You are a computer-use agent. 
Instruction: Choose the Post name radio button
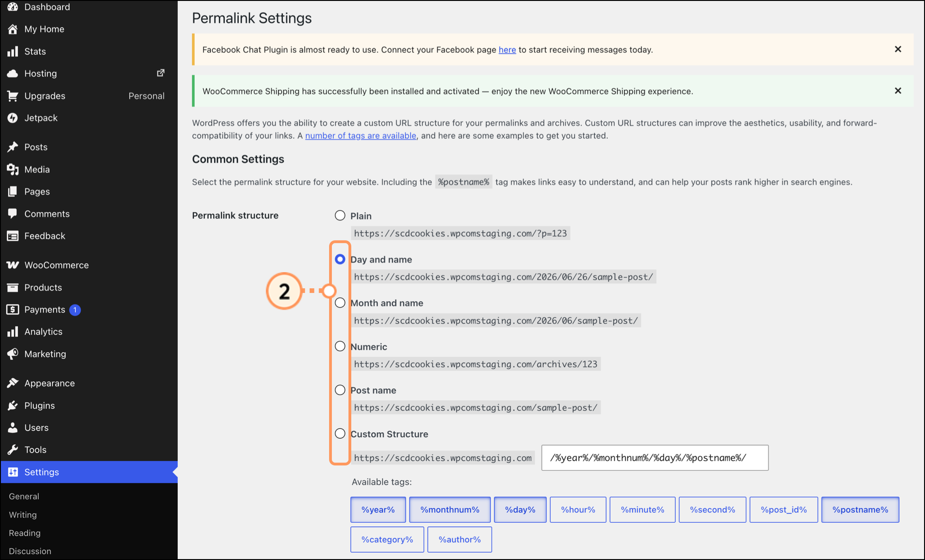(340, 390)
